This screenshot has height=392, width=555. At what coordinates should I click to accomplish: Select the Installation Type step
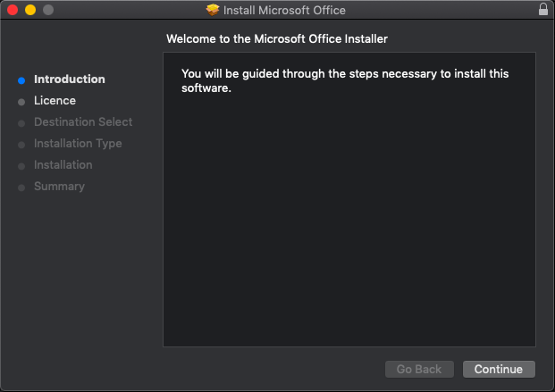point(78,144)
